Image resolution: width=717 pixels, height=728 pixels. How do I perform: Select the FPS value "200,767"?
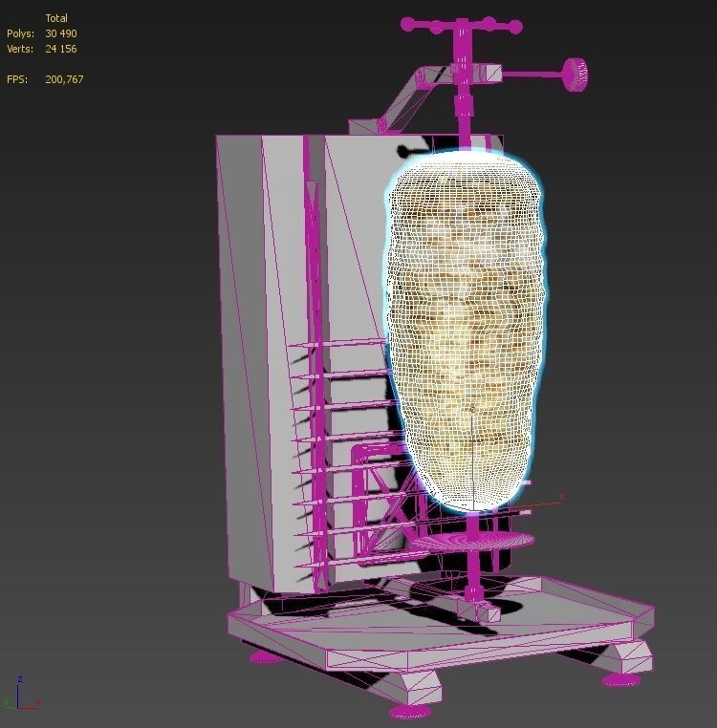[x=64, y=79]
